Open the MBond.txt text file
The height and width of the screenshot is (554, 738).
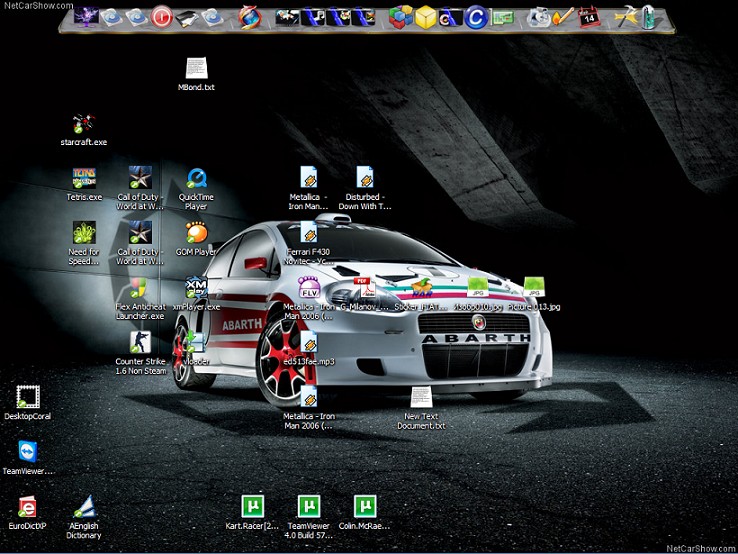(196, 69)
